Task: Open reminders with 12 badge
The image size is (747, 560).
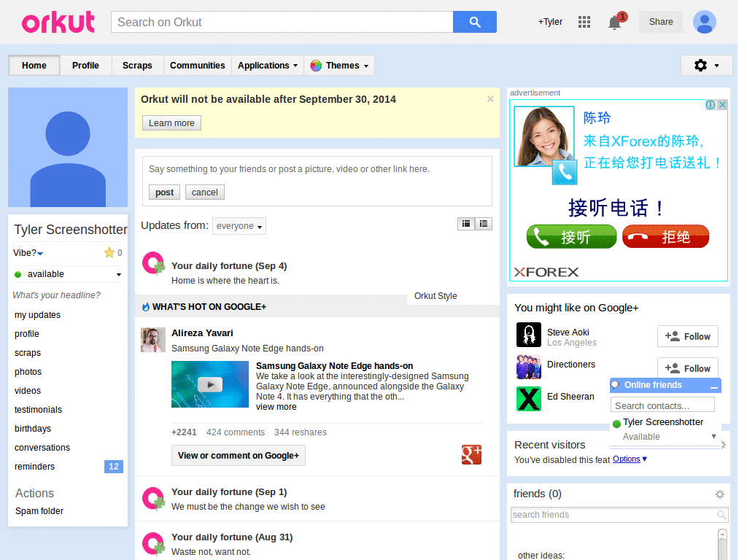Action: [68, 467]
